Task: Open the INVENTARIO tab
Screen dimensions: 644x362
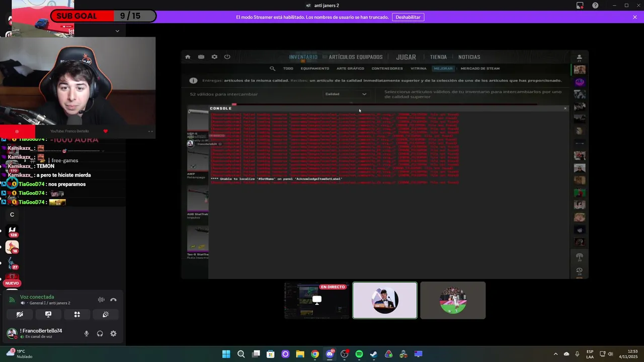Action: coord(303,57)
